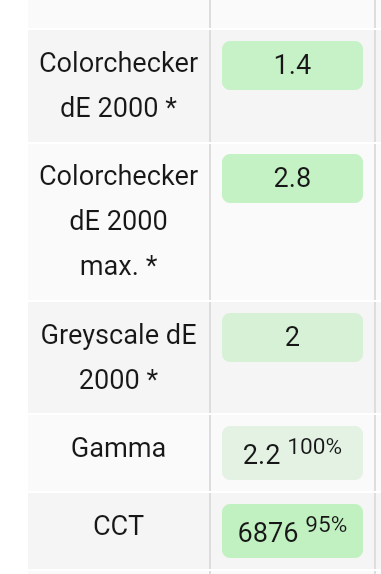This screenshot has width=381, height=574.
Task: Click the asterisk after Greyscale 2000
Action: (x=152, y=376)
